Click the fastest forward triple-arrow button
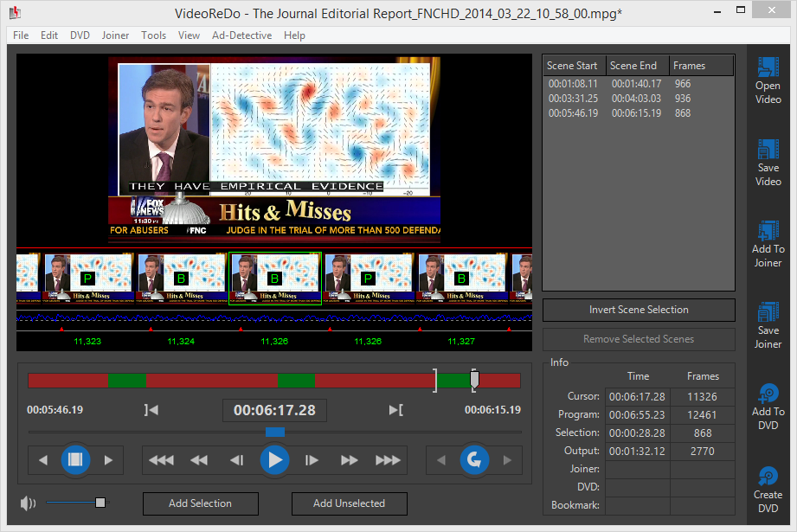 (388, 460)
